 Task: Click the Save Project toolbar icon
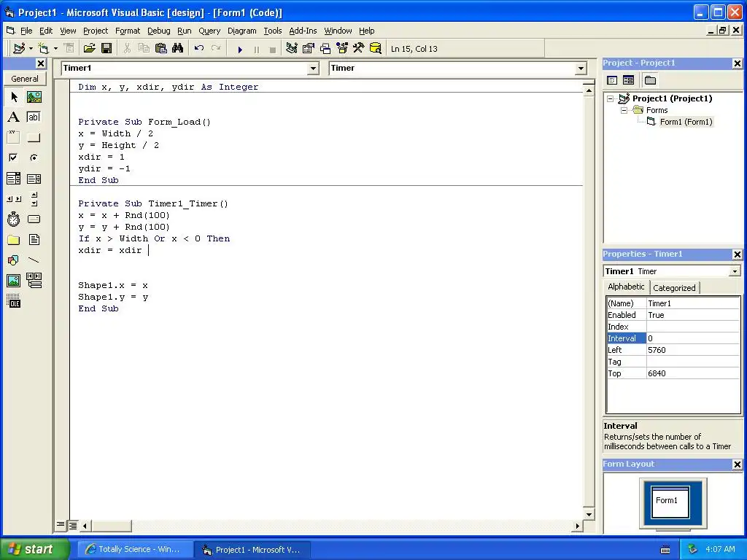coord(107,49)
